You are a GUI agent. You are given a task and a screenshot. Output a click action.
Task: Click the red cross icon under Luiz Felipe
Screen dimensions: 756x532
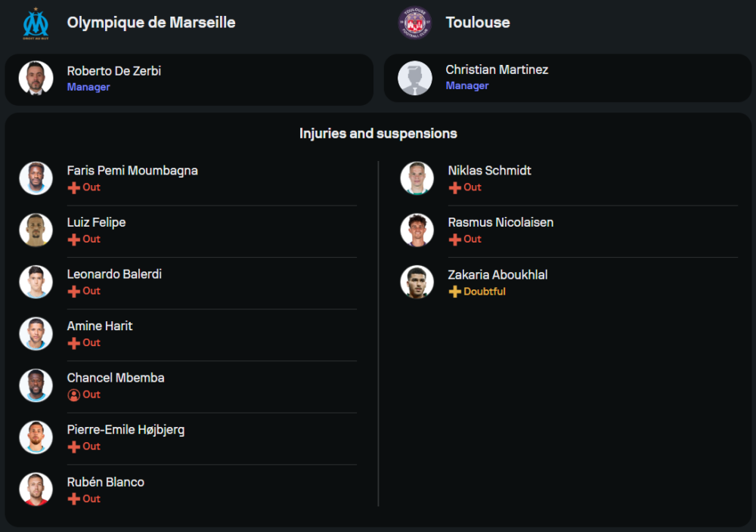pos(73,240)
